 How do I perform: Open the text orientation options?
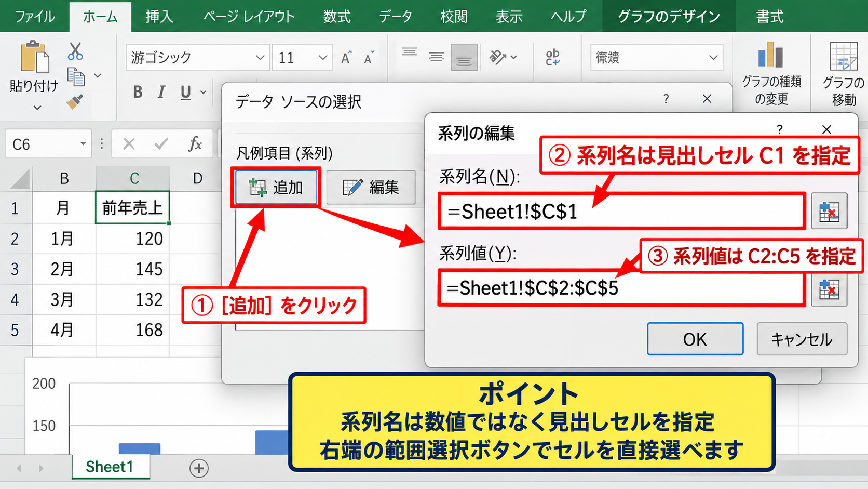tap(503, 57)
